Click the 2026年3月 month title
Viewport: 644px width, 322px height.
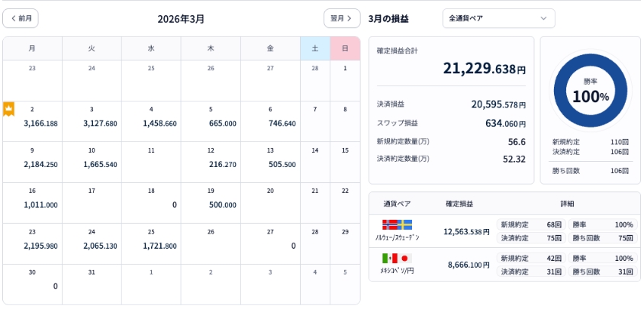(x=181, y=19)
